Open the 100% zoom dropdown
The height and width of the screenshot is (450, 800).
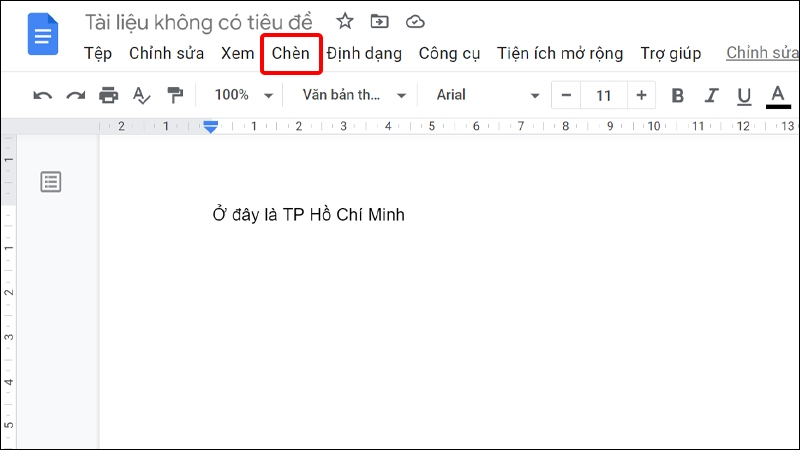point(243,95)
